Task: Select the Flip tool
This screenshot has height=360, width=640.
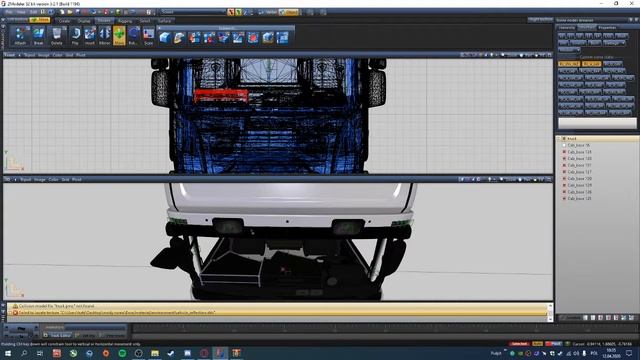Action: [75, 36]
